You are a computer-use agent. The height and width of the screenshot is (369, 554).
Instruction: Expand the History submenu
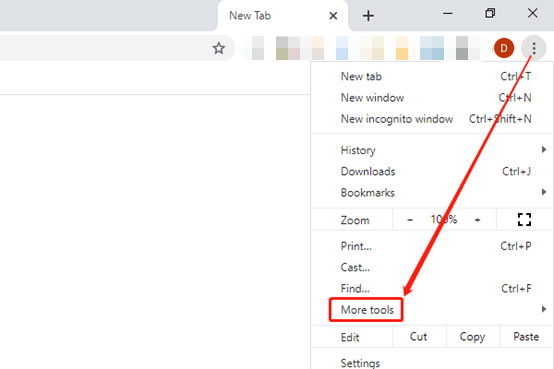click(432, 150)
